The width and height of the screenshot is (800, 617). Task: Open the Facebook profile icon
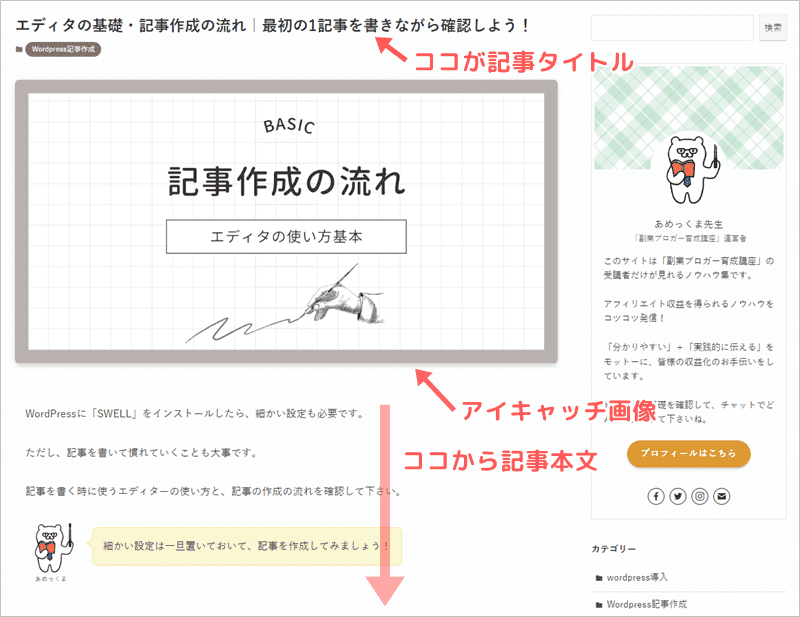(x=656, y=496)
